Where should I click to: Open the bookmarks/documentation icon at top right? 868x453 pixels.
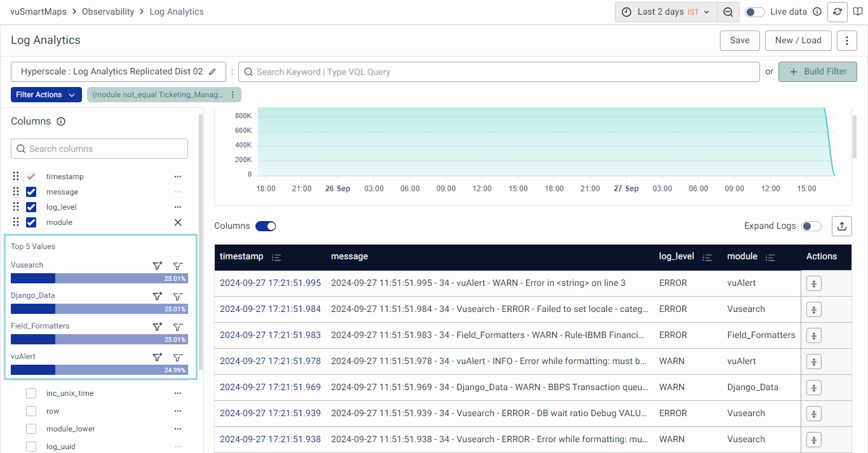857,11
